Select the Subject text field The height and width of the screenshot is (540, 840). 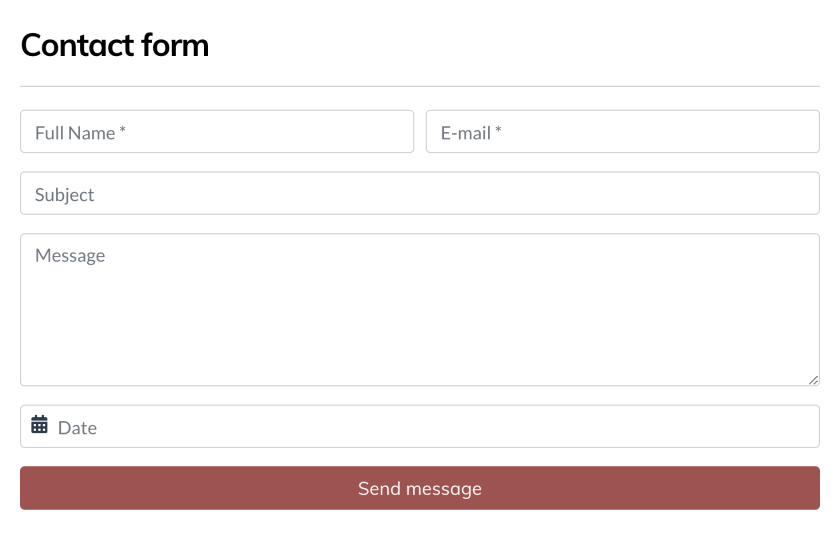(x=420, y=193)
